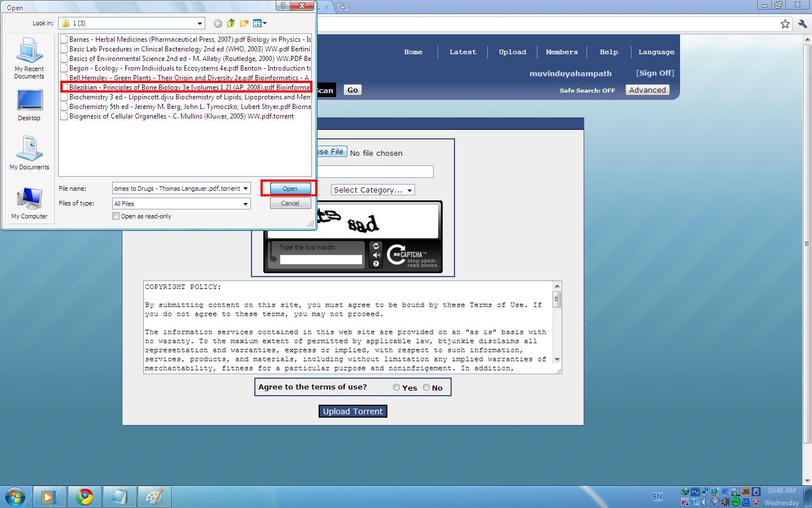Click the Upload Torrent button

pyautogui.click(x=353, y=411)
